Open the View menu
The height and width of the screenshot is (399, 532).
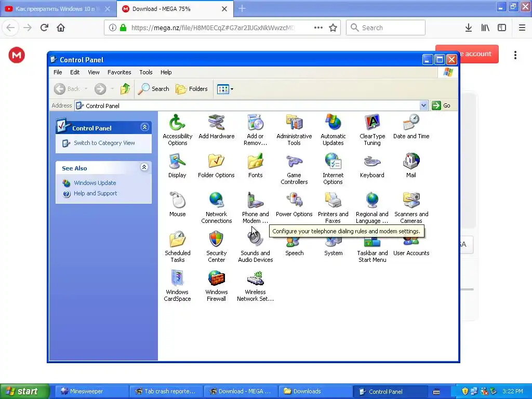(94, 72)
